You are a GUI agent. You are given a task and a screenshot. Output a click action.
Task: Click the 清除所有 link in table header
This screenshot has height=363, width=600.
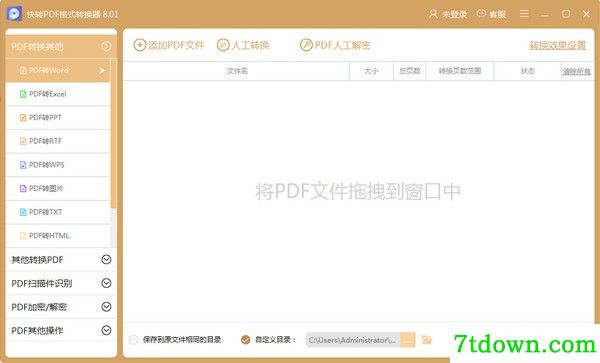tap(576, 72)
